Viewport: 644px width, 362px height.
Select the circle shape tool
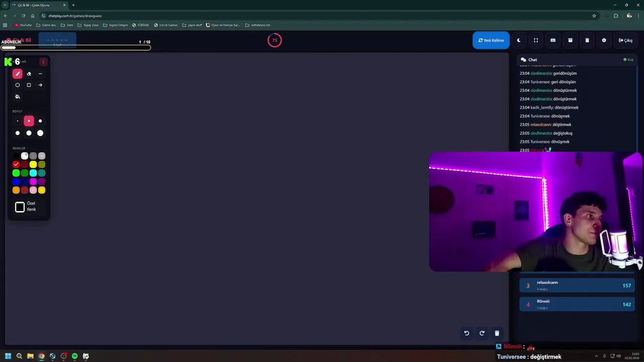pyautogui.click(x=18, y=85)
